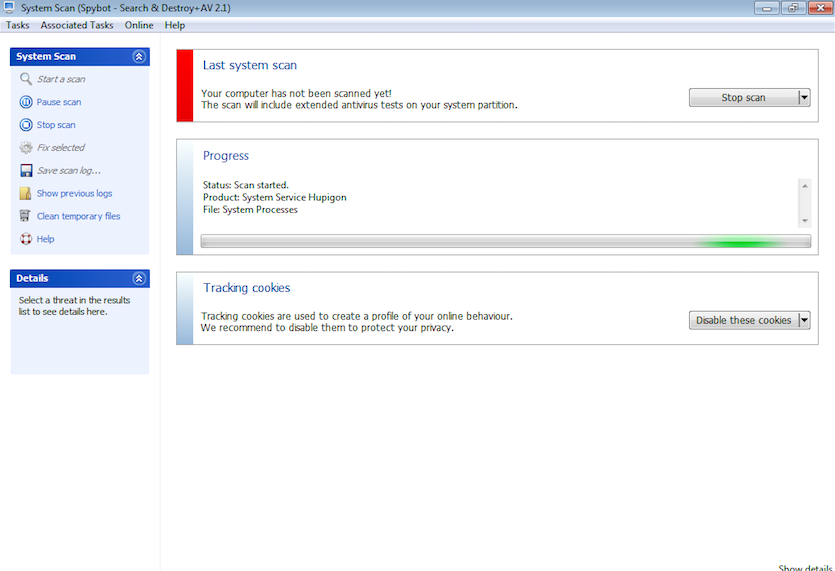Click the Disable these cookies button
The image size is (835, 571).
pyautogui.click(x=744, y=320)
